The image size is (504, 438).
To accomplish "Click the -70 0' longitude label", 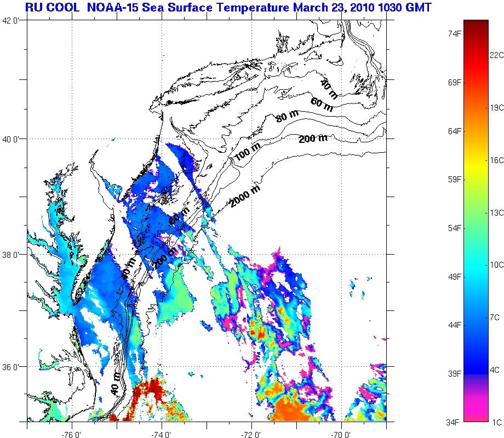I will pyautogui.click(x=341, y=435).
